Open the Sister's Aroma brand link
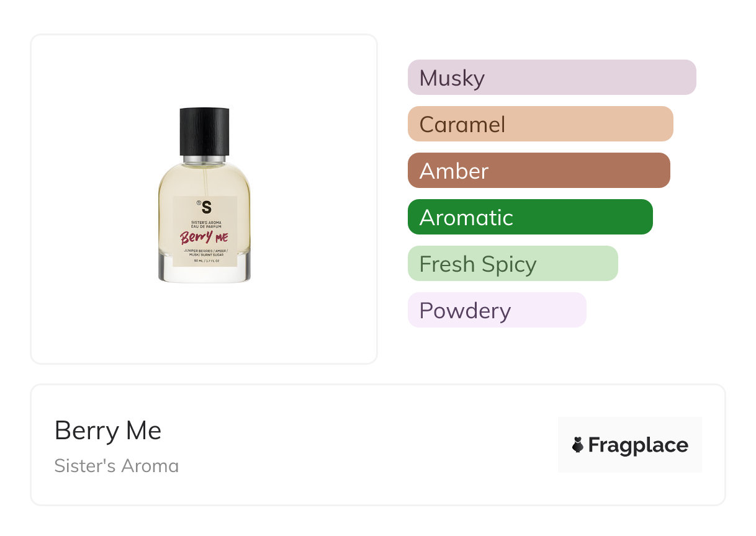Viewport: 756px width, 536px height. tap(116, 466)
